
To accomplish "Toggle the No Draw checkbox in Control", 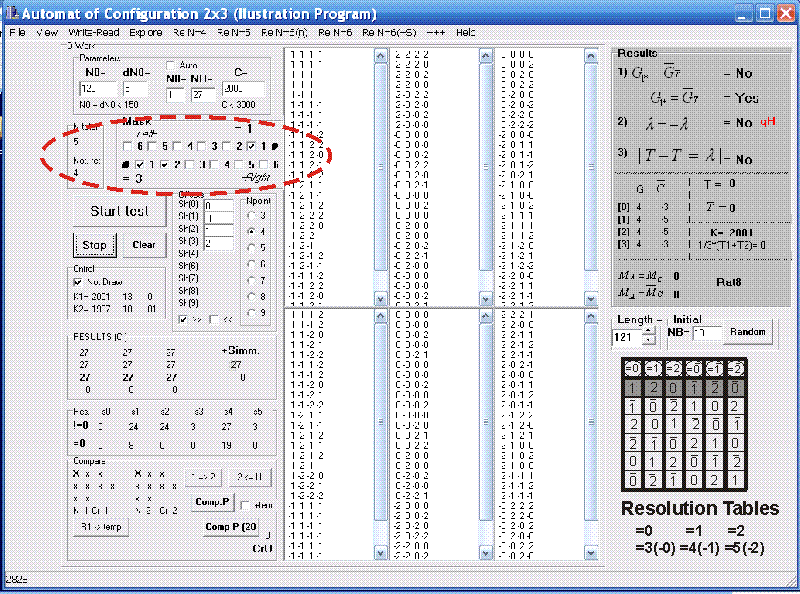I will point(78,282).
